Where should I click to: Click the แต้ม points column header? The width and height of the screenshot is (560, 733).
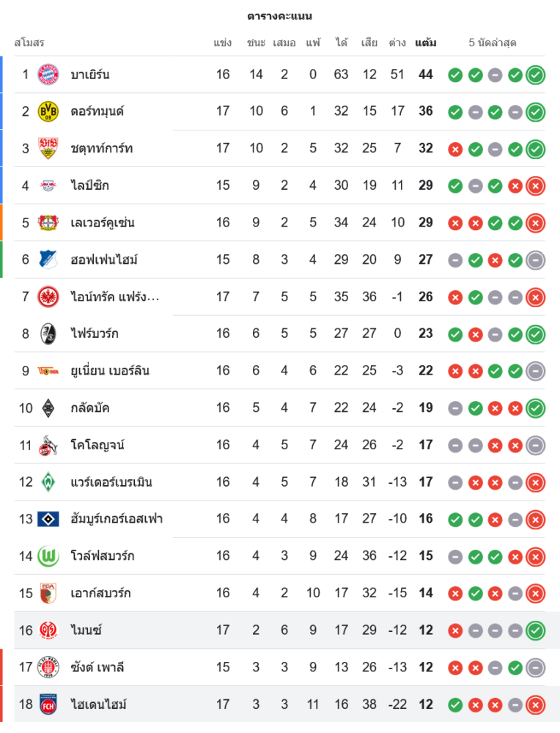click(425, 43)
